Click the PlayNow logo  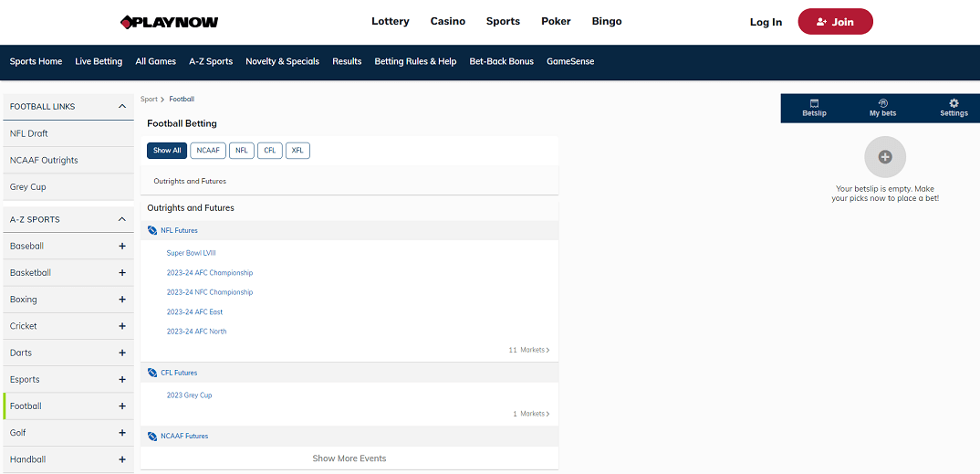pyautogui.click(x=170, y=22)
